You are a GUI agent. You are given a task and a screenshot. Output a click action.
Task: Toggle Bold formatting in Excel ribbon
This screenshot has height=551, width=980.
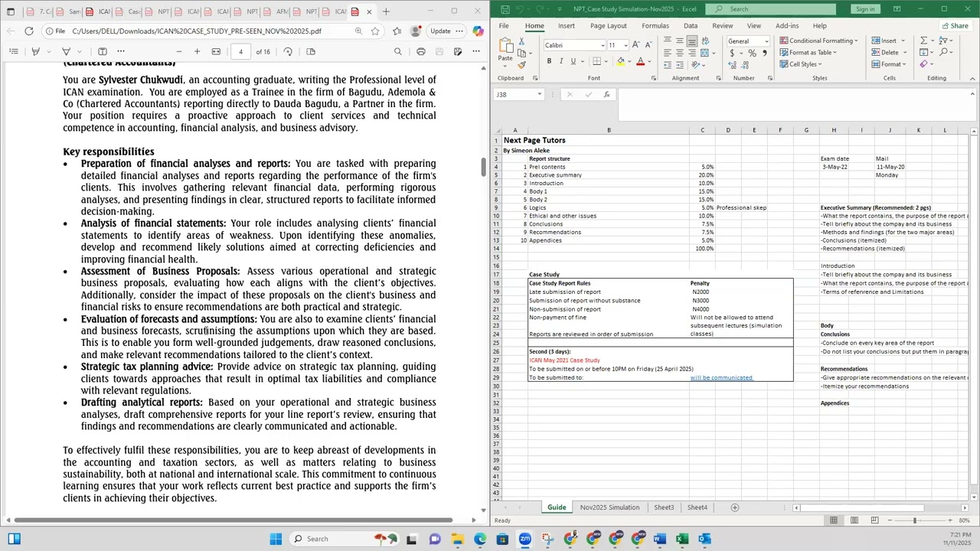point(549,61)
